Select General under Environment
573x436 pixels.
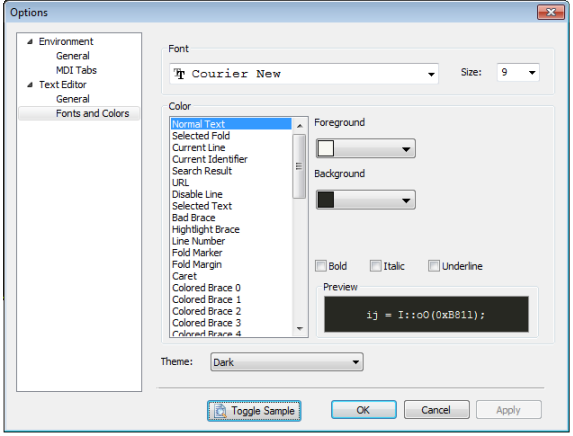tap(73, 56)
